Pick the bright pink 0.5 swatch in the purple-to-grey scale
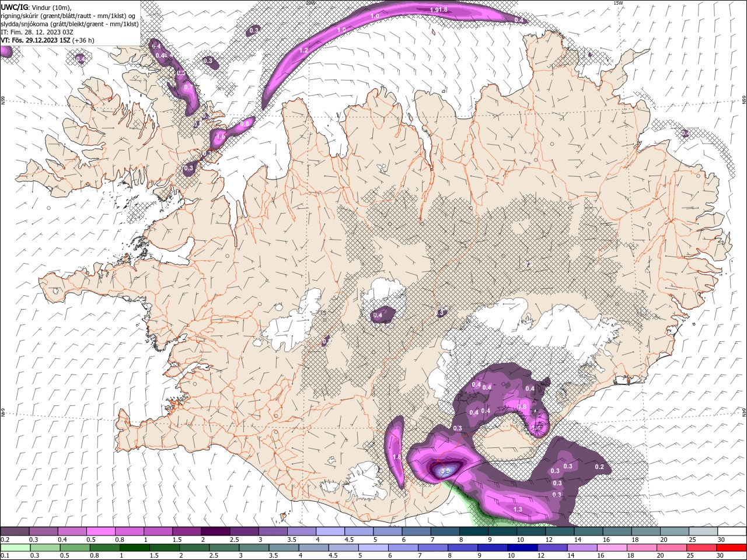 [100, 531]
